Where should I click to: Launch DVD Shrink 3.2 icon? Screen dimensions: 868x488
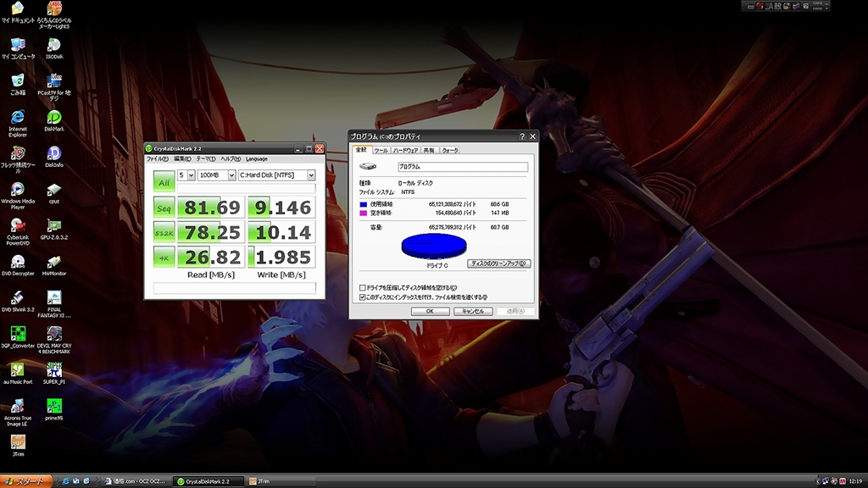(x=18, y=302)
